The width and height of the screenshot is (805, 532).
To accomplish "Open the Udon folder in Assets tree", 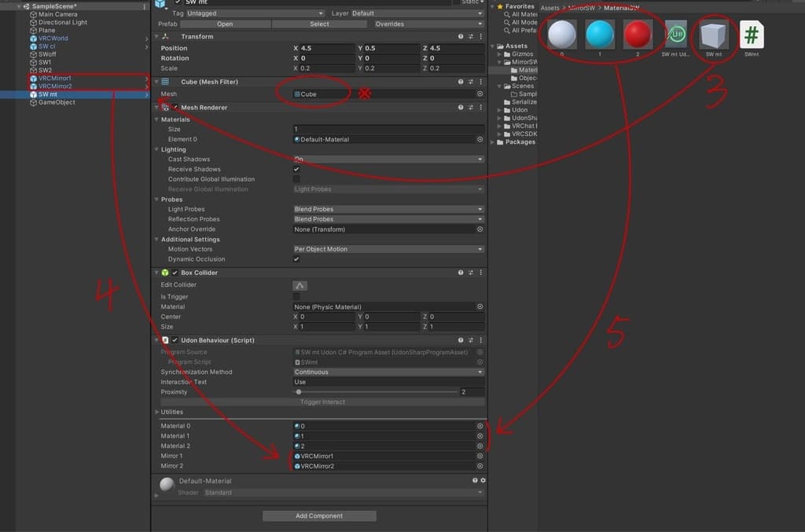I will (x=520, y=110).
